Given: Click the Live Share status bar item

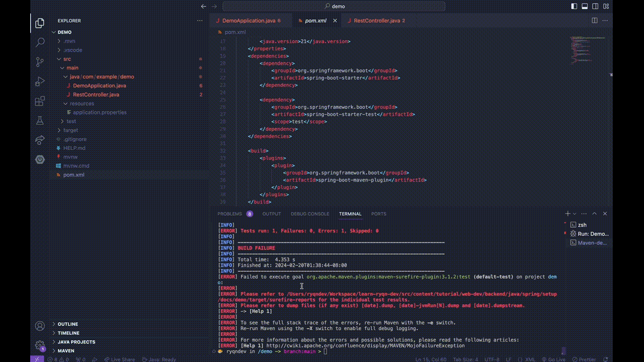Looking at the screenshot, I should 119,359.
